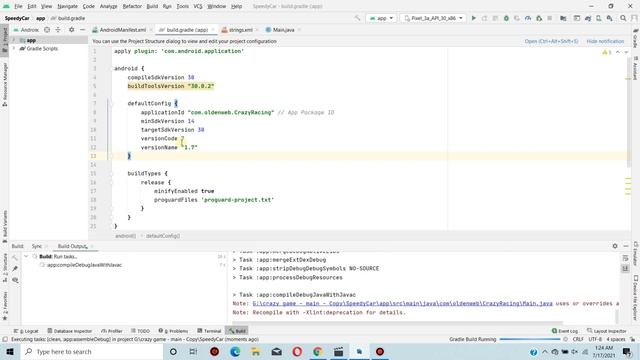
Task: Open Project panel gear settings
Action: (71, 30)
